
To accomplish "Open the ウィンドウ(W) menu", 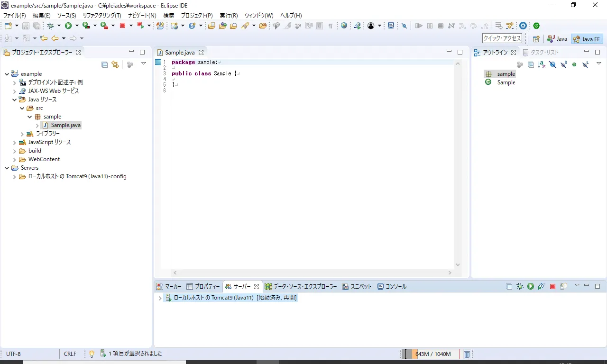I will pyautogui.click(x=259, y=16).
